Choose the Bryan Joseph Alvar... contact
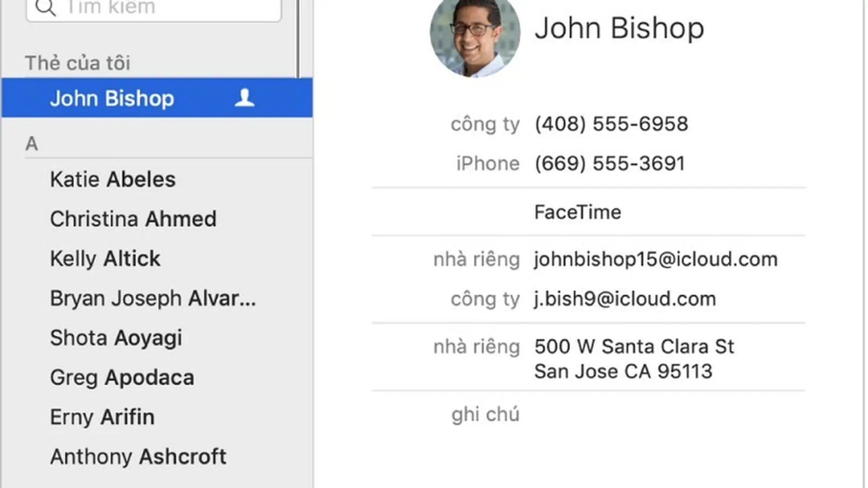868x488 pixels. tap(153, 299)
